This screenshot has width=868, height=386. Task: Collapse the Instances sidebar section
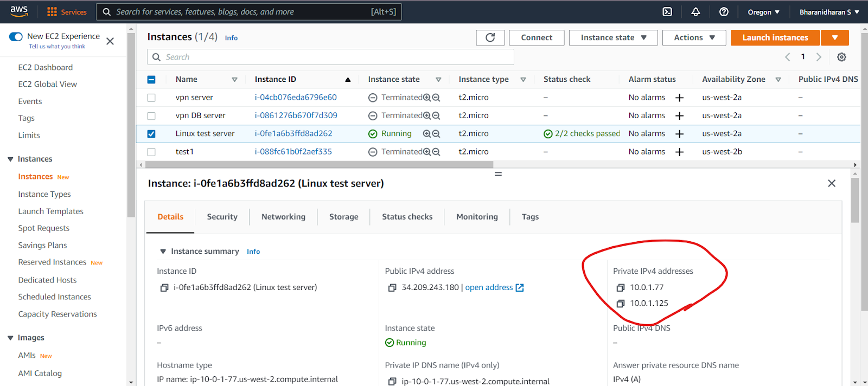coord(10,159)
